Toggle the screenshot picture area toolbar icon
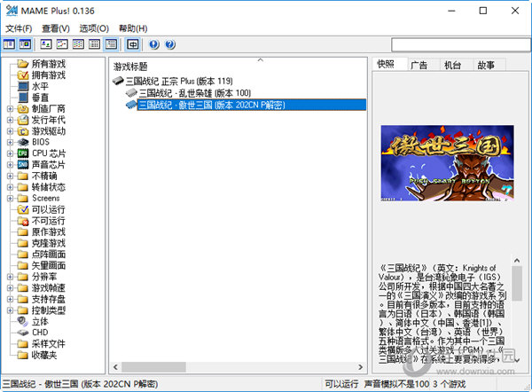The image size is (532, 392). tap(26, 44)
